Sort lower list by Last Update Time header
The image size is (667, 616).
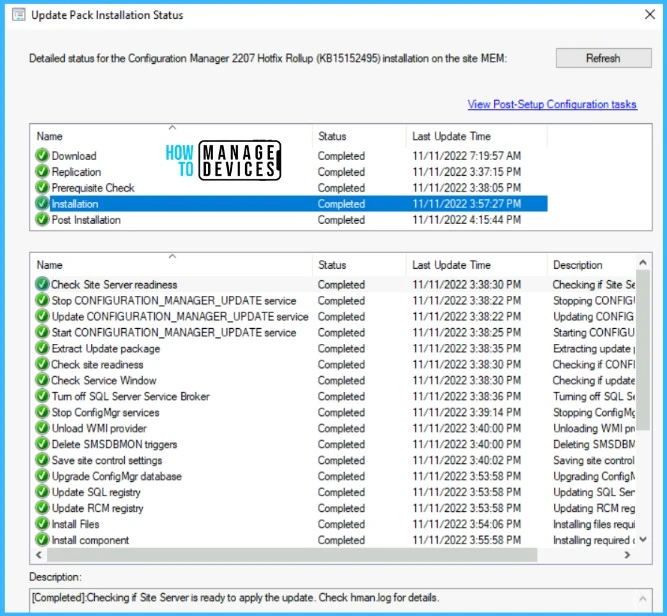[477, 265]
